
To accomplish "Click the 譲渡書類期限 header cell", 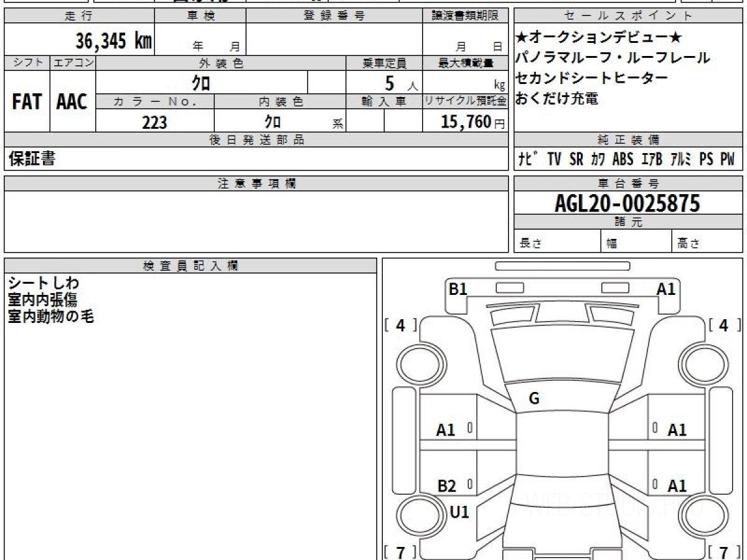I will point(465,16).
